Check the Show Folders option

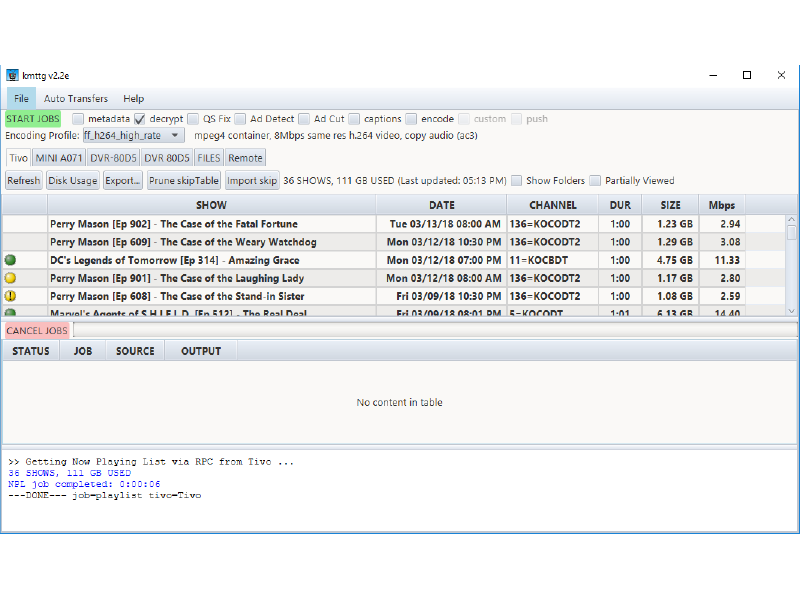(x=515, y=180)
